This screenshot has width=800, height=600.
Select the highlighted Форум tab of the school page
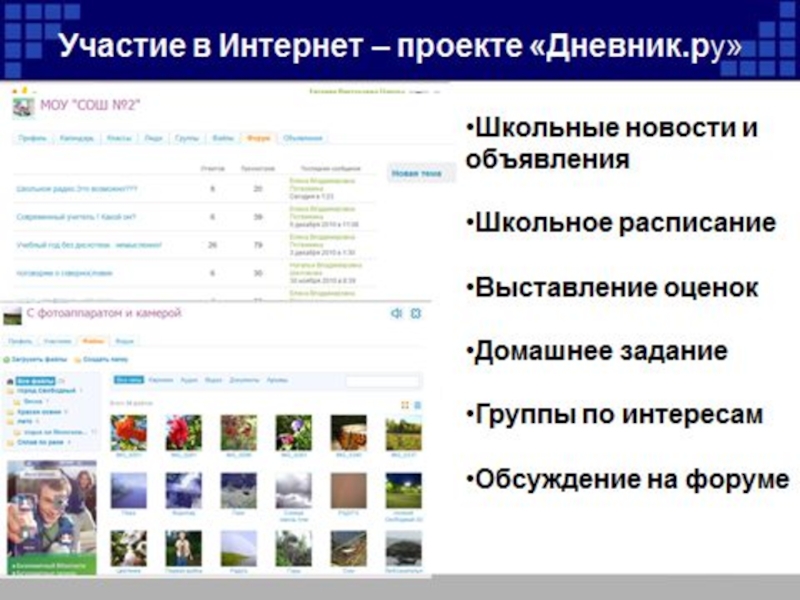258,138
